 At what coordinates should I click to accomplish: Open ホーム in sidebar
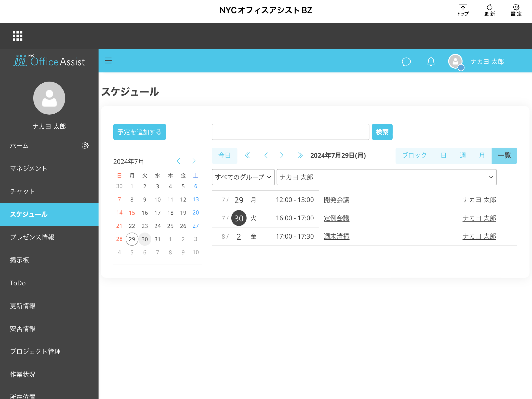[x=19, y=146]
